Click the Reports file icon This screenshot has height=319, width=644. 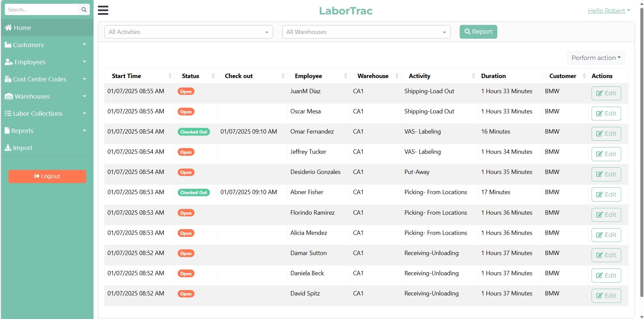click(7, 131)
